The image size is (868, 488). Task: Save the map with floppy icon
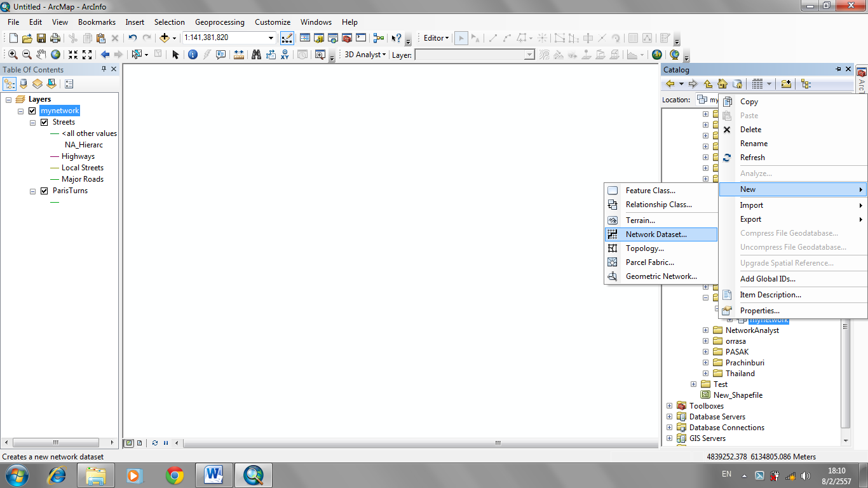click(x=41, y=38)
